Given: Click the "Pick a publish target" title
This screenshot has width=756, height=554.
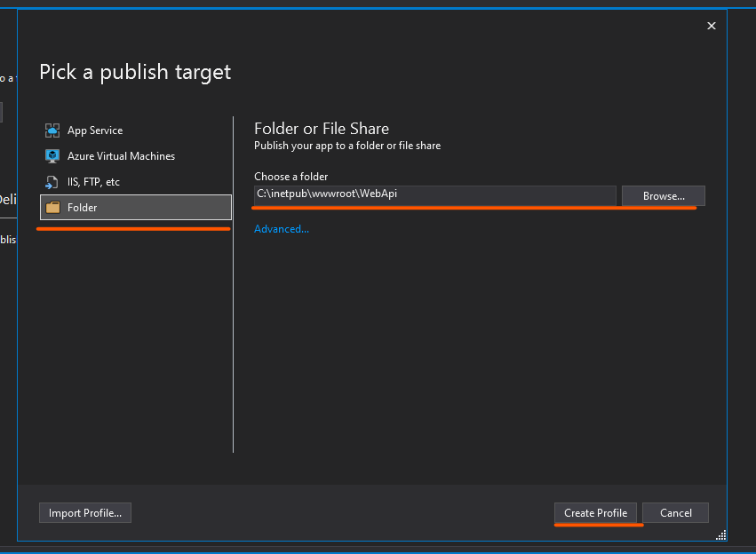Looking at the screenshot, I should tap(135, 73).
